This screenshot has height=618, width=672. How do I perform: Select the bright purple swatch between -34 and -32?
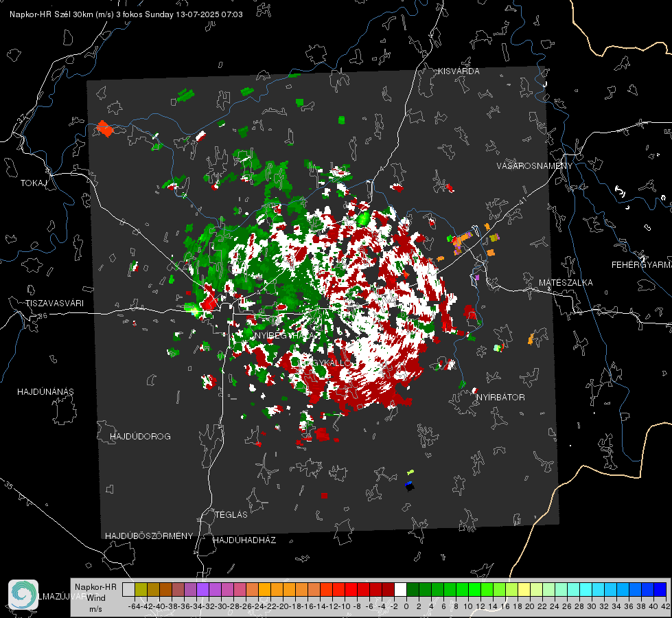202,589
